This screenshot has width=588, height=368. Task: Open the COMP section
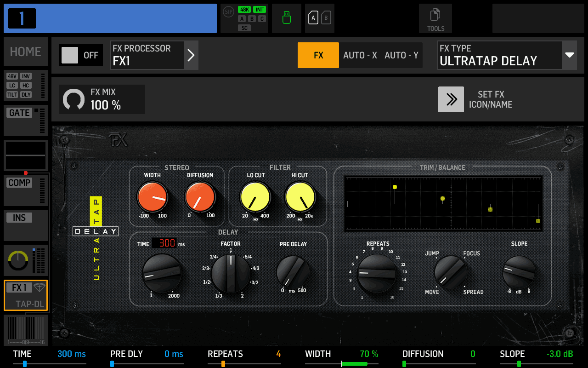tap(26, 190)
